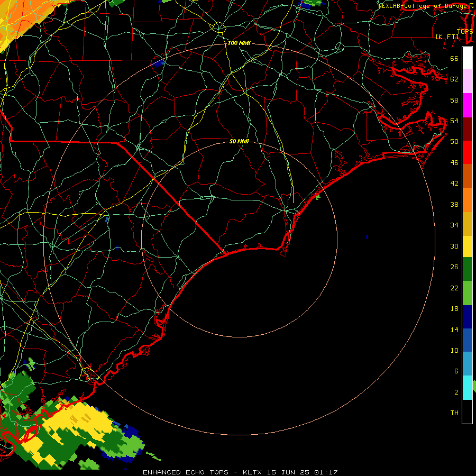Select the dark red legend swatch

(467, 129)
